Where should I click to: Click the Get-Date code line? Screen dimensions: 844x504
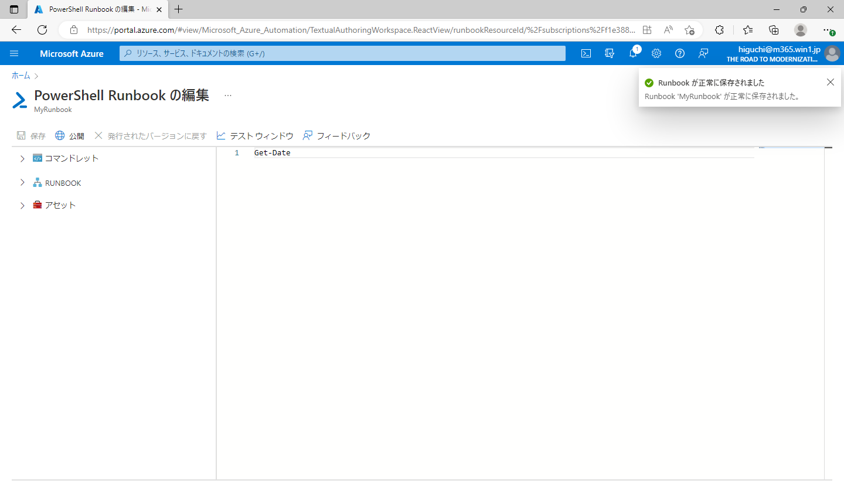pos(272,153)
